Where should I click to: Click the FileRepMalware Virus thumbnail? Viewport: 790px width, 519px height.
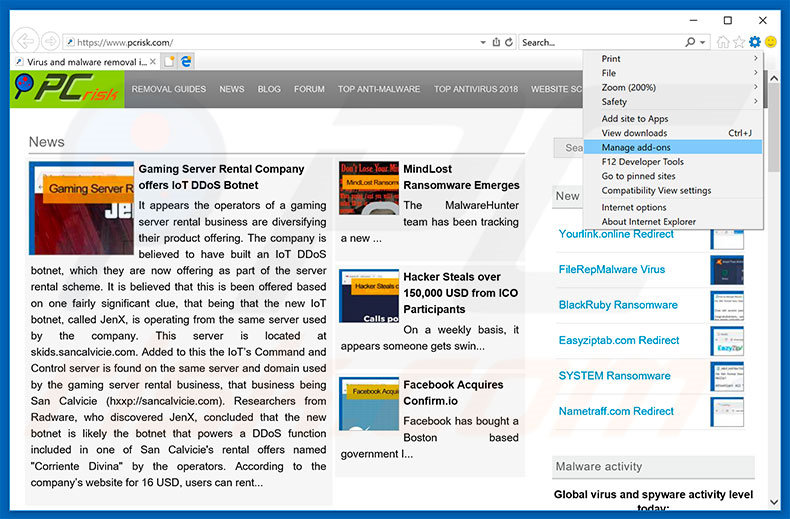tap(727, 270)
